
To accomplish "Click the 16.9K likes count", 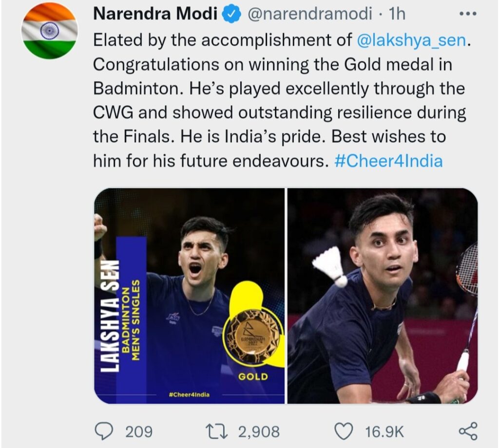I will (384, 432).
